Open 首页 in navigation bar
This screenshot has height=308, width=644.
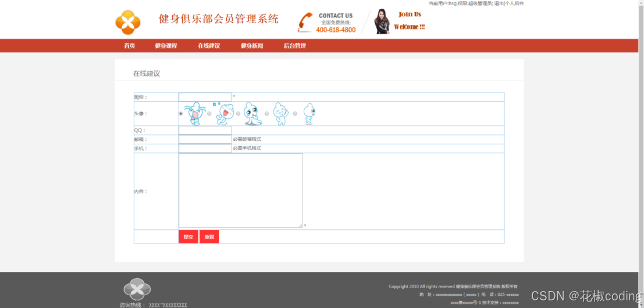[x=129, y=45]
